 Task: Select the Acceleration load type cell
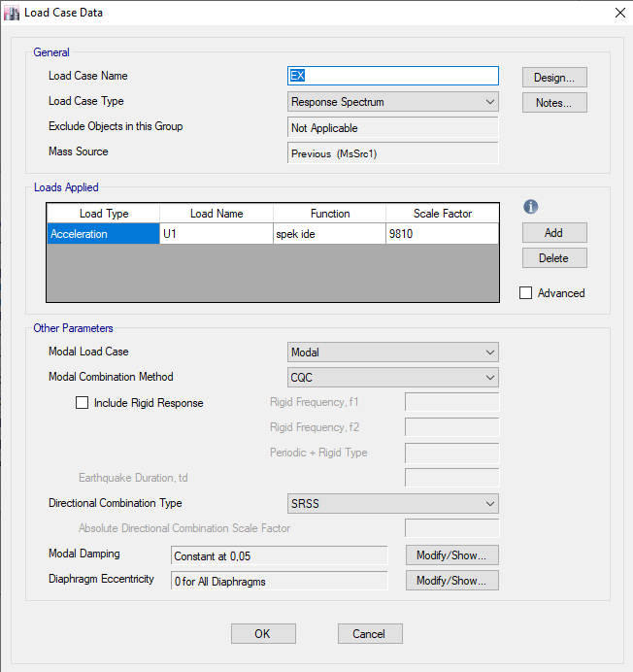click(x=103, y=234)
